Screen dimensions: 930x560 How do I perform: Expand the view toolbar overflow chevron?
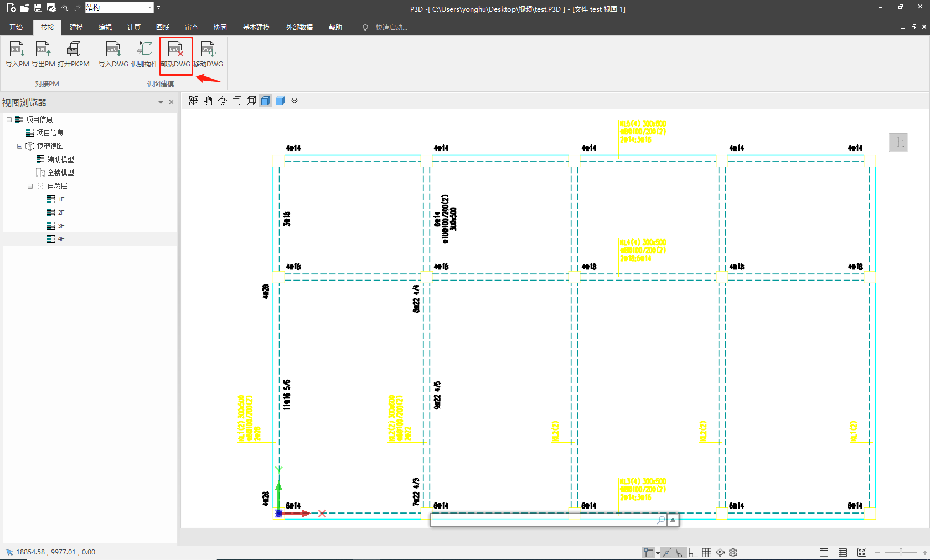pos(294,101)
